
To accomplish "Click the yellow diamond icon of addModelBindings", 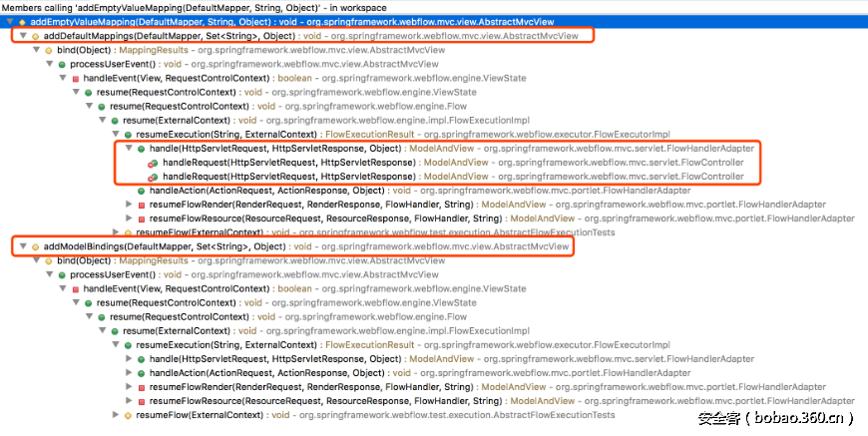I will click(34, 245).
